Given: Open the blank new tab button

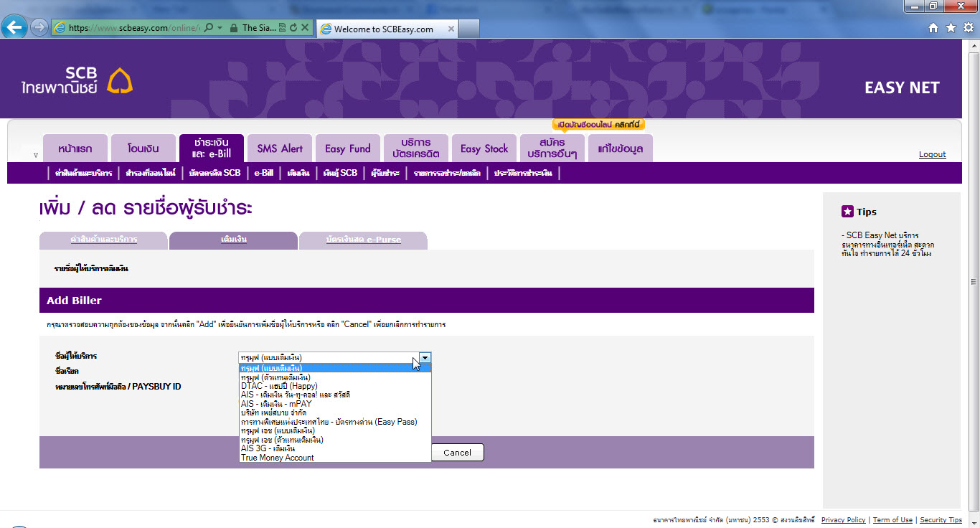Looking at the screenshot, I should coord(469,29).
